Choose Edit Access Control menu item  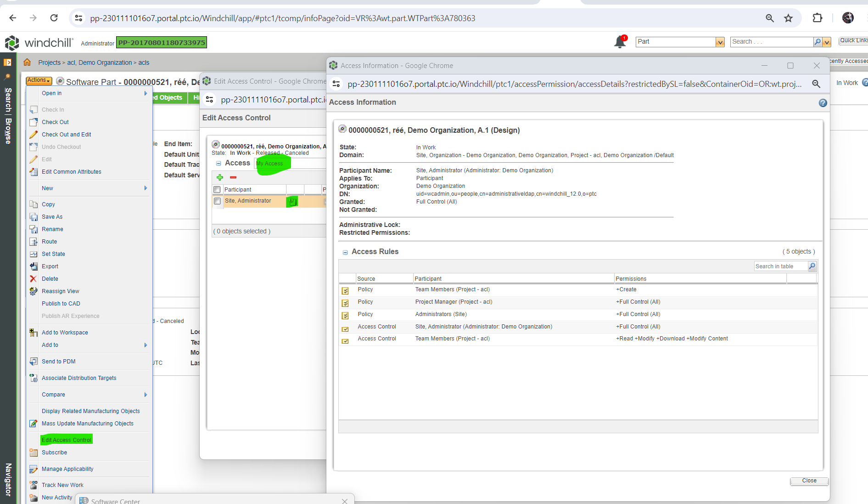tap(67, 440)
